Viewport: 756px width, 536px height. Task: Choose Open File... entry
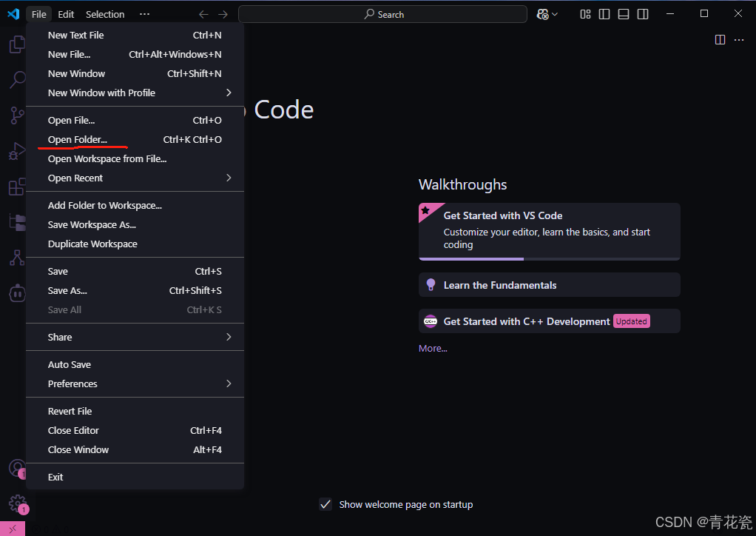click(x=135, y=120)
